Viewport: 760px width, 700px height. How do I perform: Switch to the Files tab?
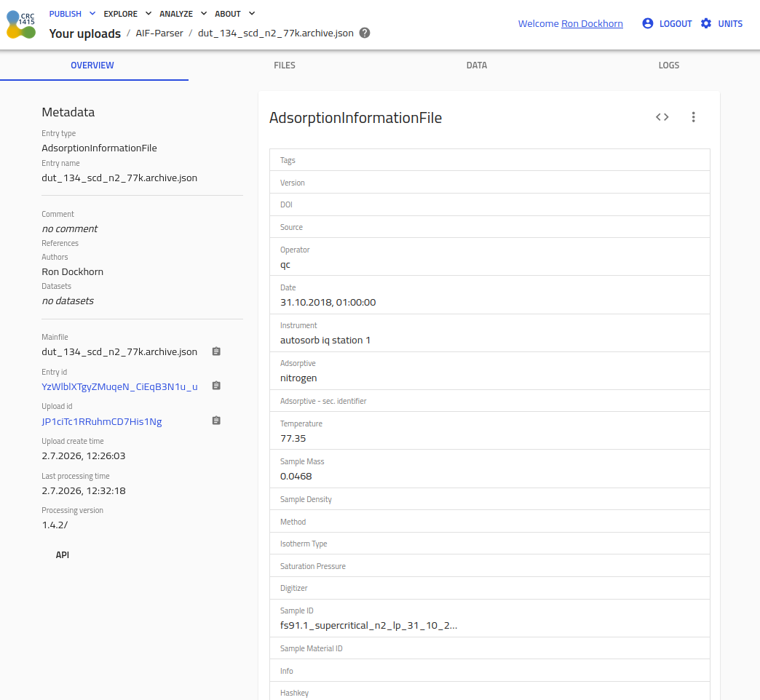pyautogui.click(x=285, y=65)
